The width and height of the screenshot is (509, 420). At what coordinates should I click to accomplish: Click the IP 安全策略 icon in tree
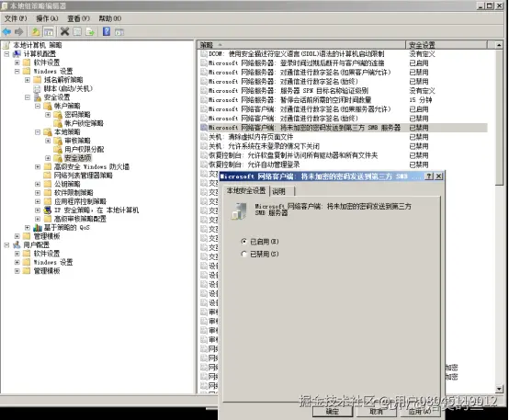(x=48, y=210)
